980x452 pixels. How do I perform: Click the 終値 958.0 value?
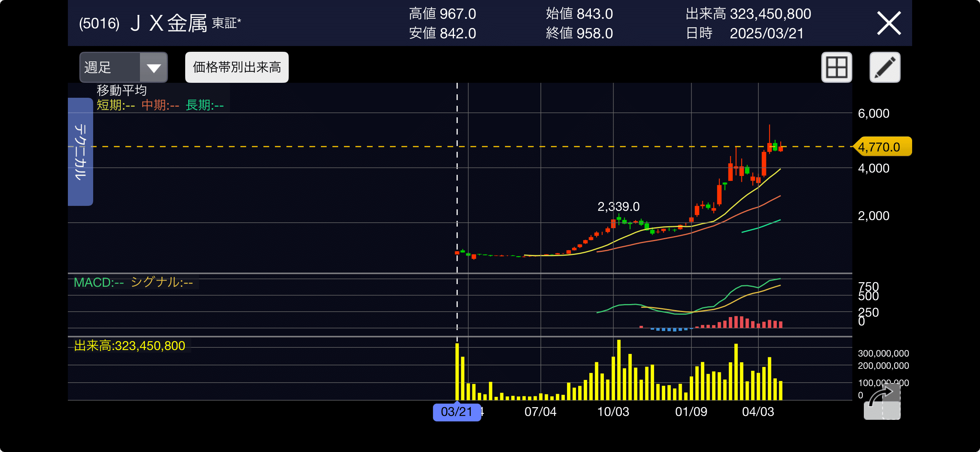point(579,33)
